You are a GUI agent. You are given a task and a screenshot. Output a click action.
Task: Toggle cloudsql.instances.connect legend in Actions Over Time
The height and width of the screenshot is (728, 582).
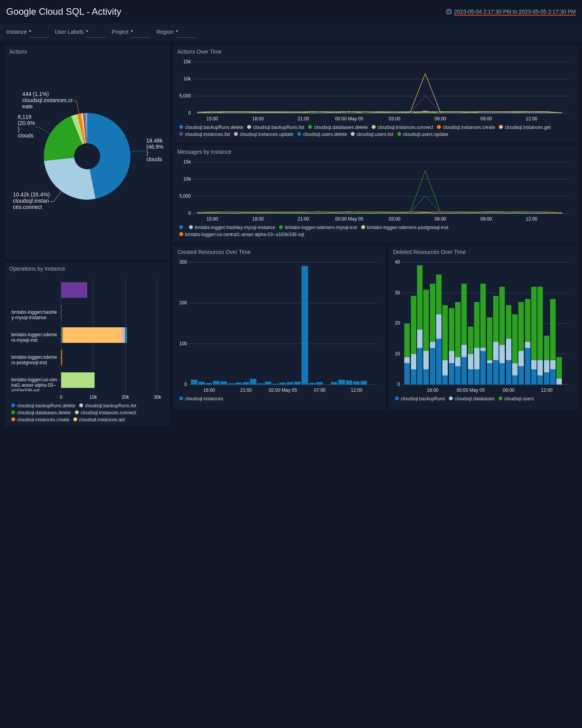click(x=402, y=127)
